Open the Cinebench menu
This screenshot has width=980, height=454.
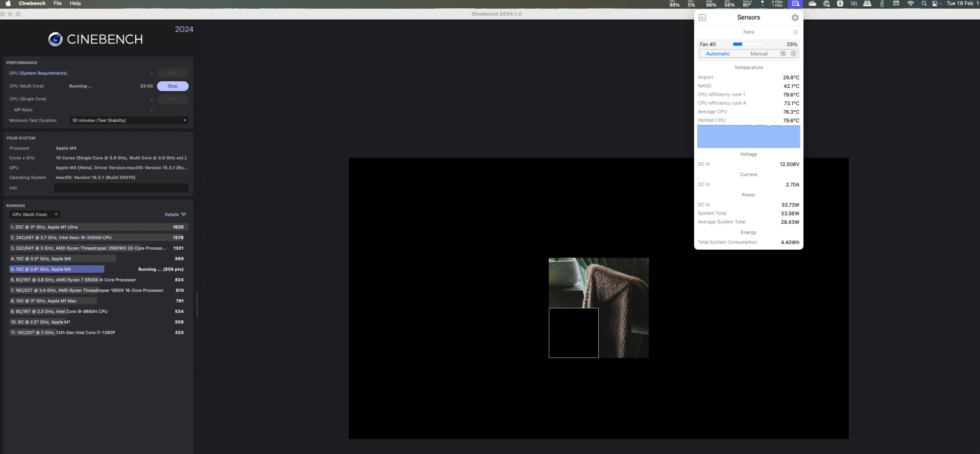coord(32,3)
